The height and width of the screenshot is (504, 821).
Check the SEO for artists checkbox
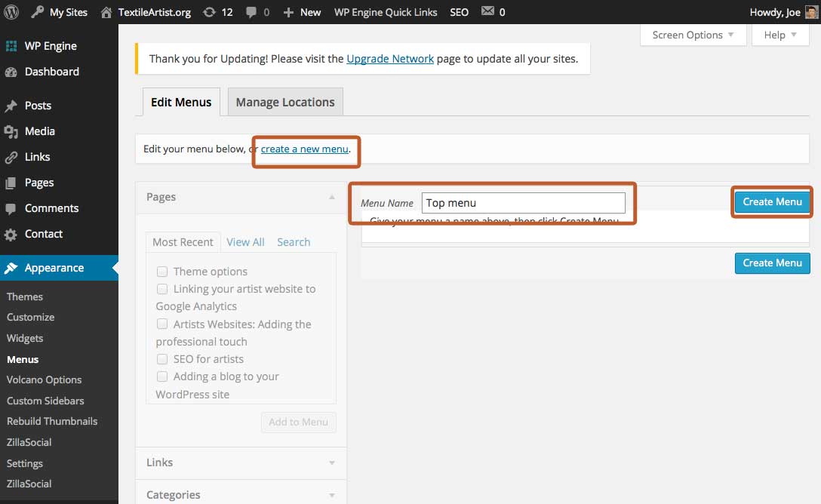coord(162,359)
